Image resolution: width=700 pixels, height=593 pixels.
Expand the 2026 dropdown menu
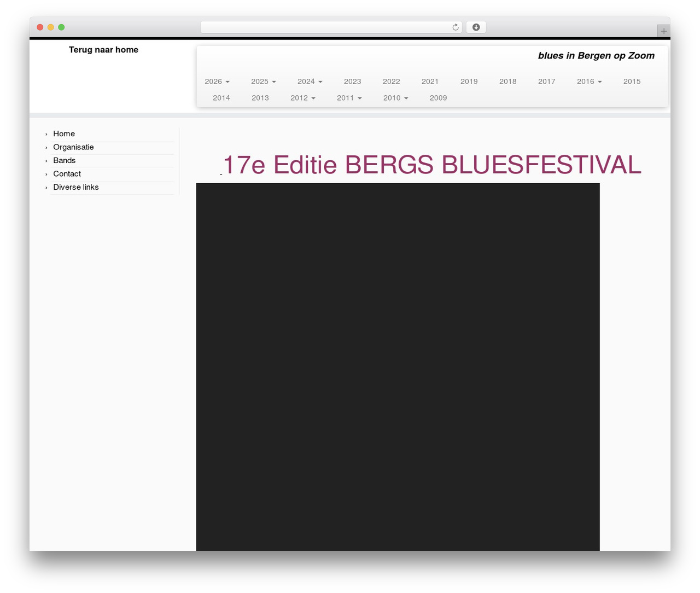217,82
